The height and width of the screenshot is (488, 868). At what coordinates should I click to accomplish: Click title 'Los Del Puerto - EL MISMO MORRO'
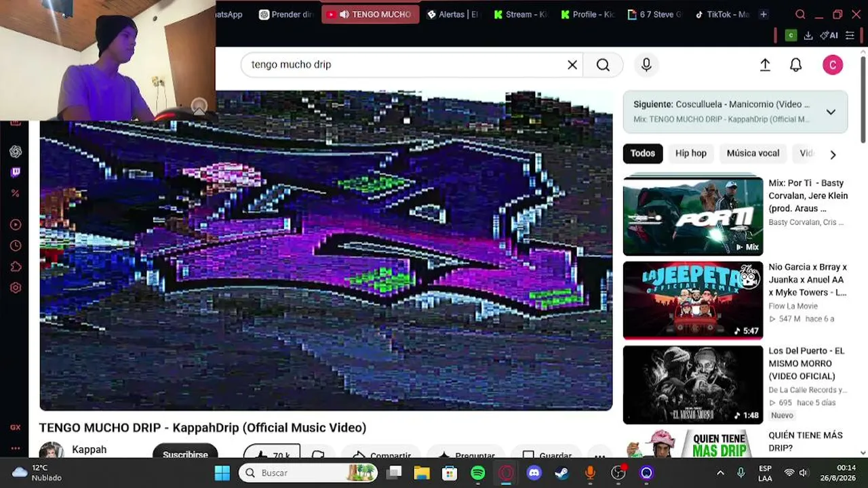pyautogui.click(x=806, y=363)
